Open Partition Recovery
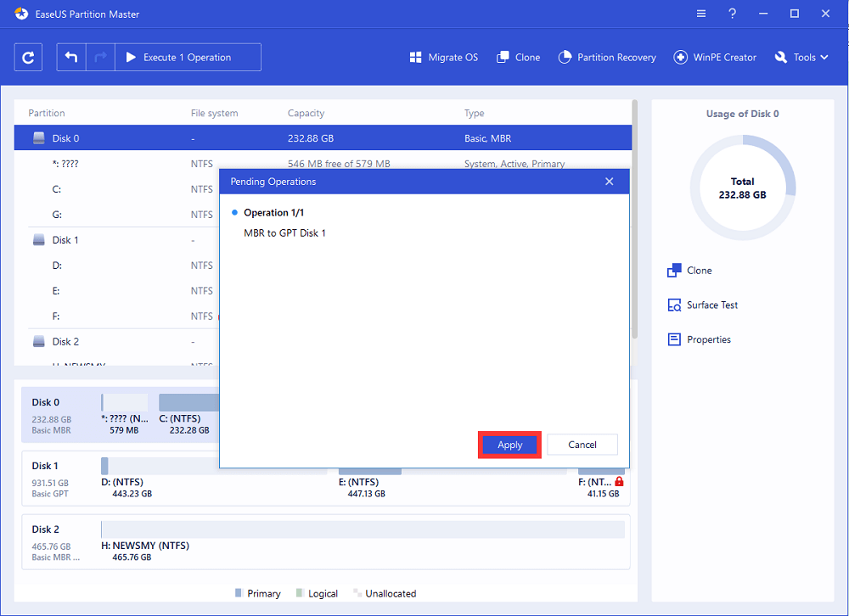 (x=607, y=58)
